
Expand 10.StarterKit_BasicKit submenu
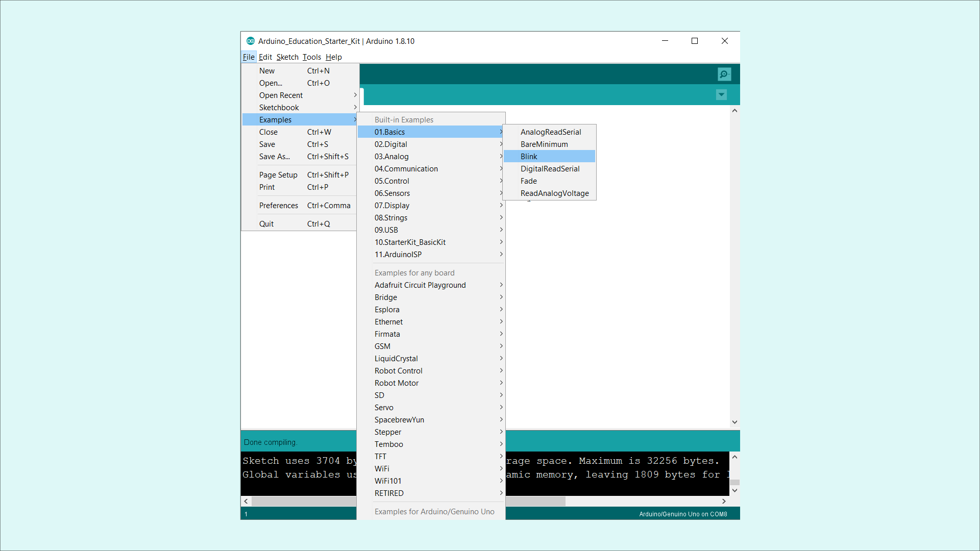[x=431, y=242]
